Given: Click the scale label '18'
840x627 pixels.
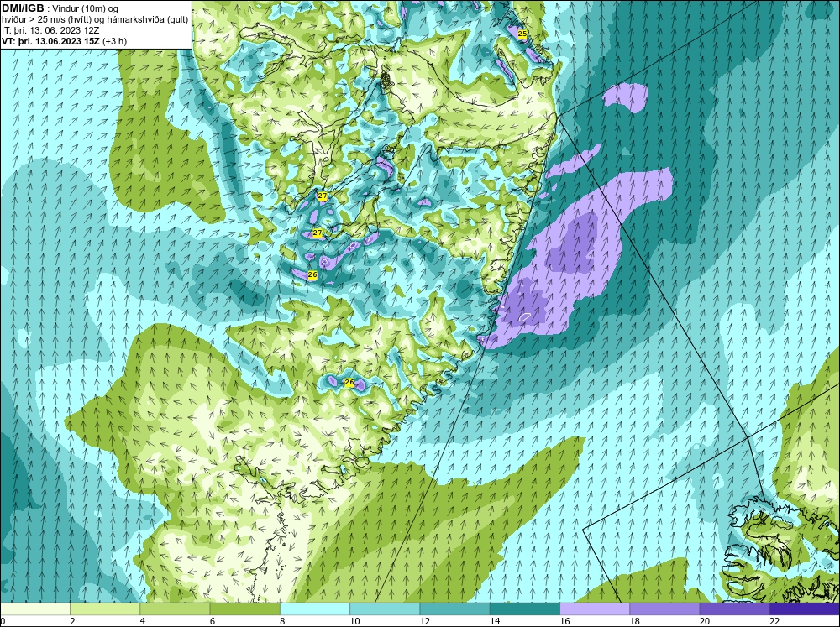Looking at the screenshot, I should coord(634,621).
